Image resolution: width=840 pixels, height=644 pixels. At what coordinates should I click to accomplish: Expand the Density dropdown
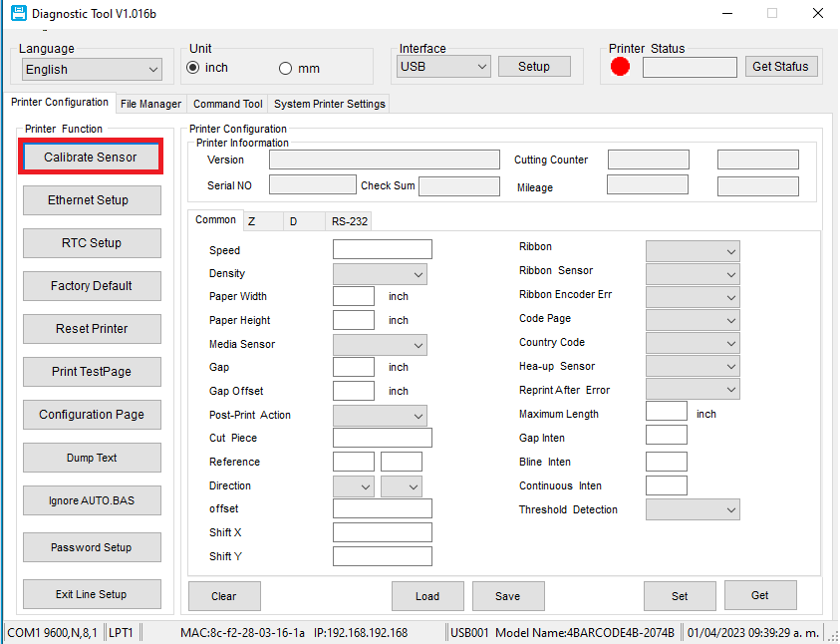coord(380,274)
